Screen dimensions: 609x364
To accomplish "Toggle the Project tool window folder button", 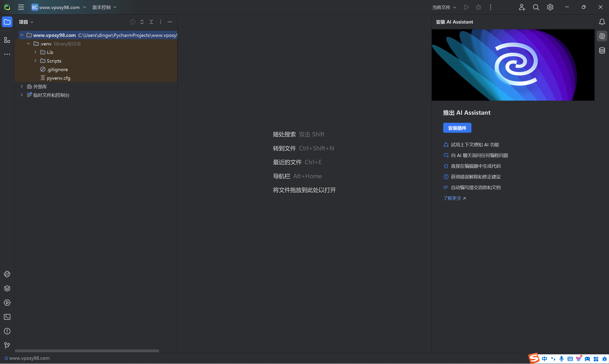I will [7, 22].
